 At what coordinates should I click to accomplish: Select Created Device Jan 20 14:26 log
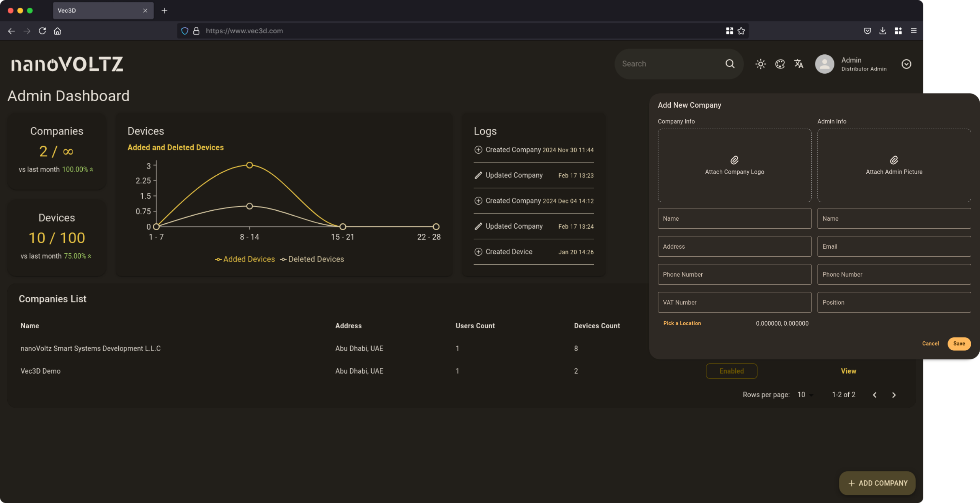point(534,252)
